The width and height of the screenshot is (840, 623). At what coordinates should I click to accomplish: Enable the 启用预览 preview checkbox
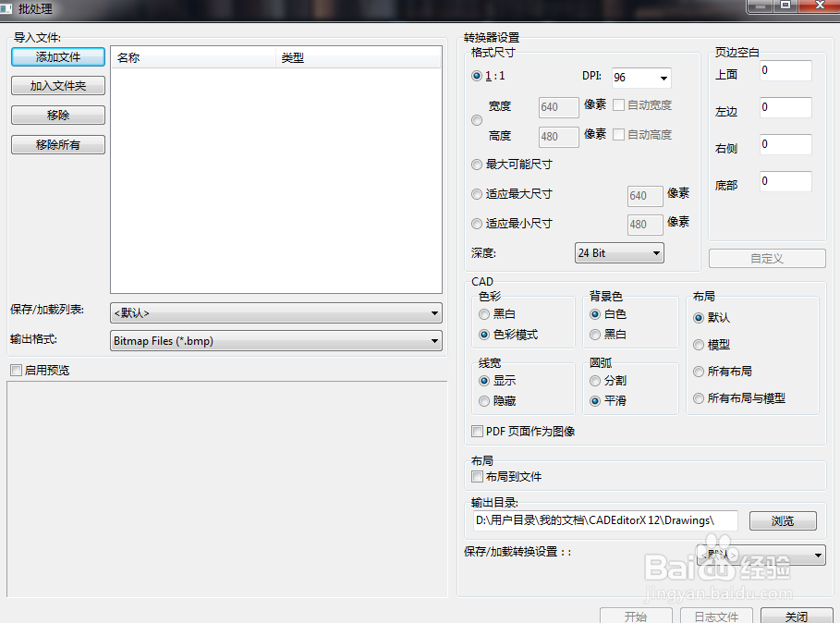pyautogui.click(x=16, y=369)
